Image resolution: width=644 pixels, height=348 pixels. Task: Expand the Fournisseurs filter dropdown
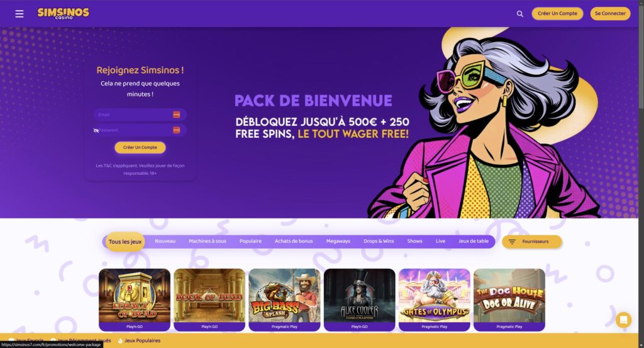(x=531, y=242)
